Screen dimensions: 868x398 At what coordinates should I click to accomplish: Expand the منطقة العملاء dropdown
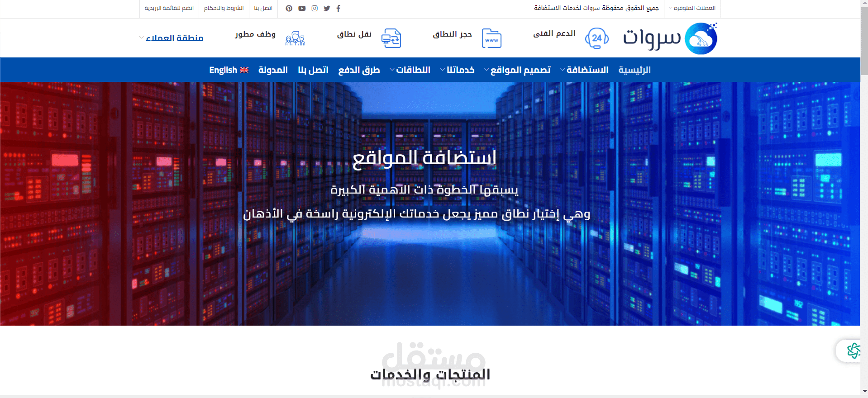point(172,38)
